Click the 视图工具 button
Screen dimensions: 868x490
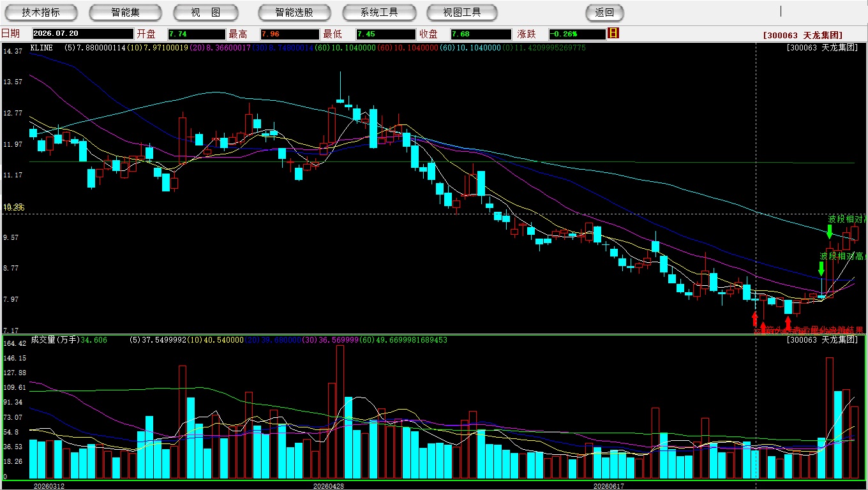coord(463,12)
